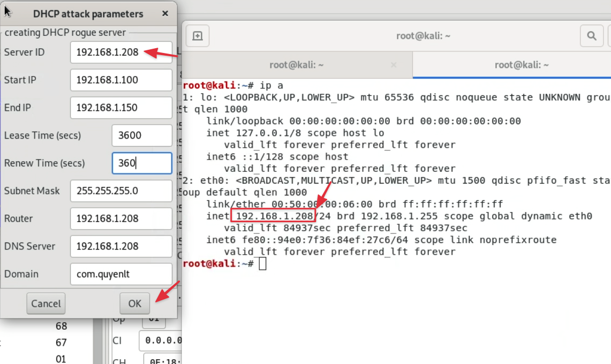The height and width of the screenshot is (364, 611).
Task: Select the Lease Time (secs) field
Action: (142, 135)
